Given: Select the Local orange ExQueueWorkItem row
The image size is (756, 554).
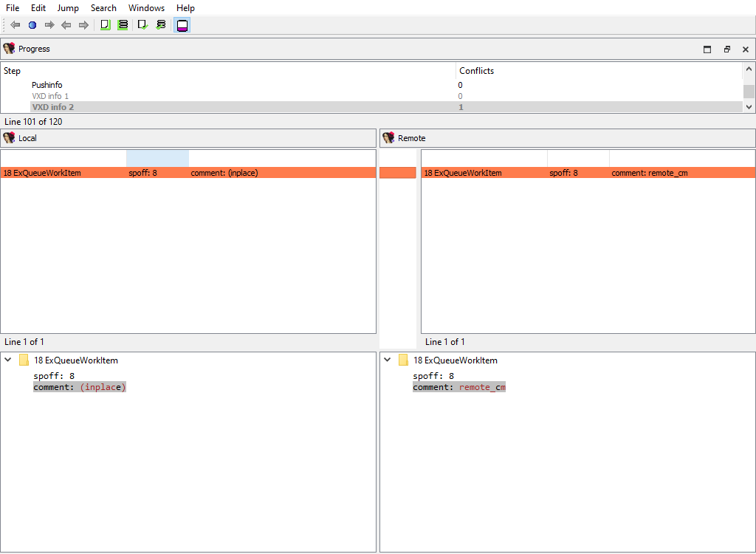Looking at the screenshot, I should [148, 173].
